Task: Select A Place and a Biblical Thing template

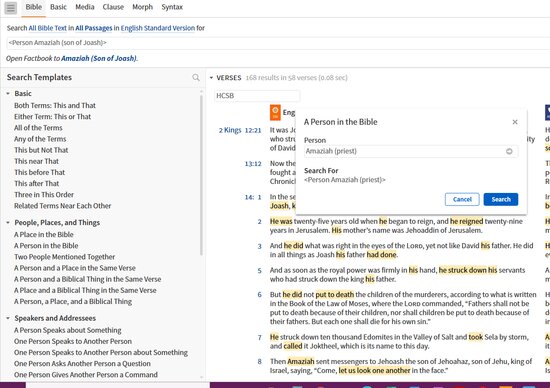Action: point(85,290)
